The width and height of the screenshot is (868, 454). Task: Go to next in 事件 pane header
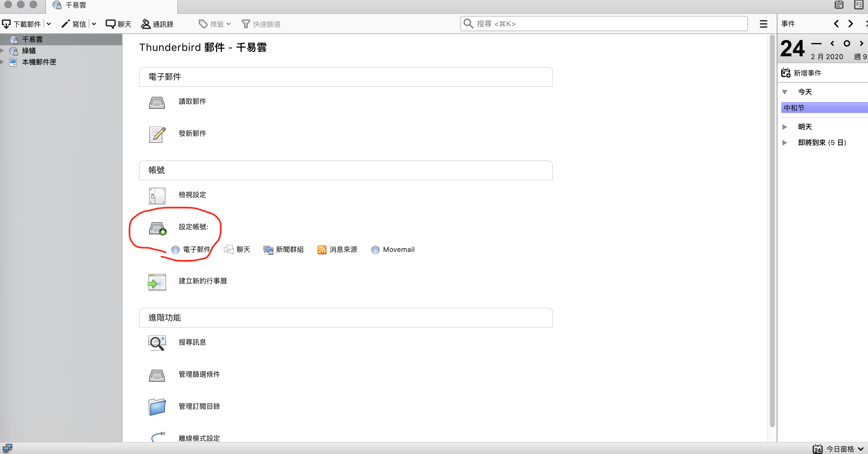click(x=851, y=24)
